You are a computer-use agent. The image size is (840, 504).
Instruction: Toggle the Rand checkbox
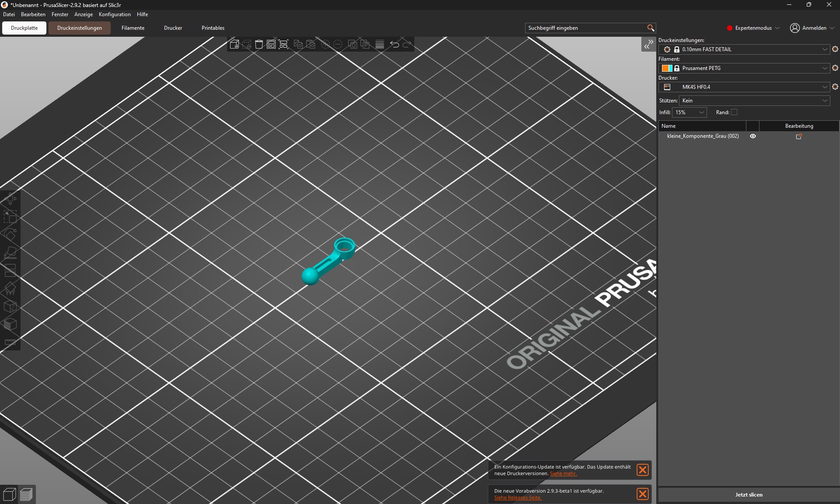[x=734, y=112]
